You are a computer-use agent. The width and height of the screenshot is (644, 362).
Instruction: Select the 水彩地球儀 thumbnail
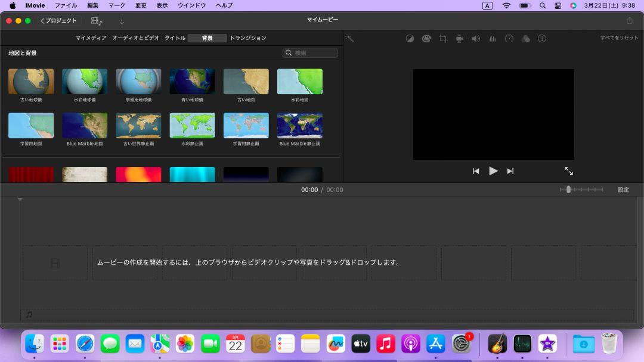(85, 81)
